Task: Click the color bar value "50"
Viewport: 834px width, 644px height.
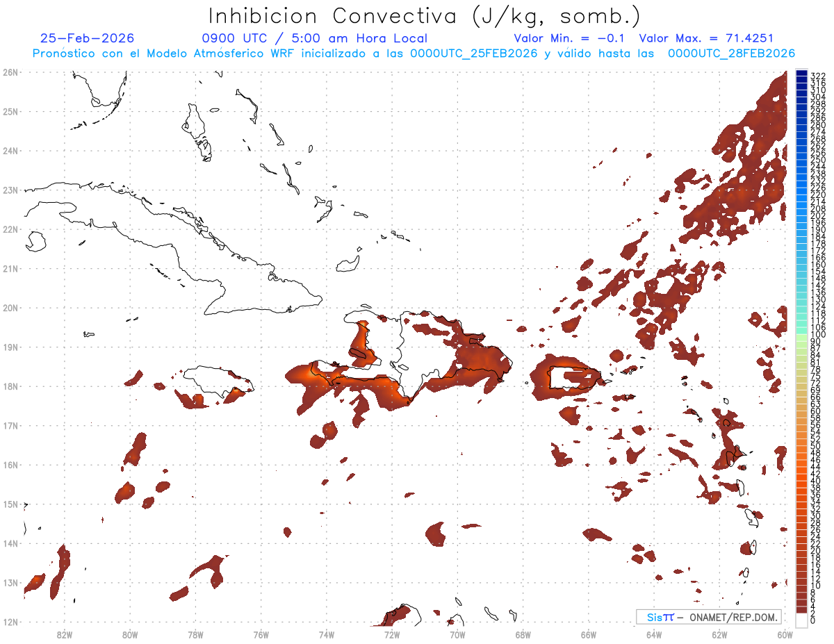Action: [x=815, y=446]
